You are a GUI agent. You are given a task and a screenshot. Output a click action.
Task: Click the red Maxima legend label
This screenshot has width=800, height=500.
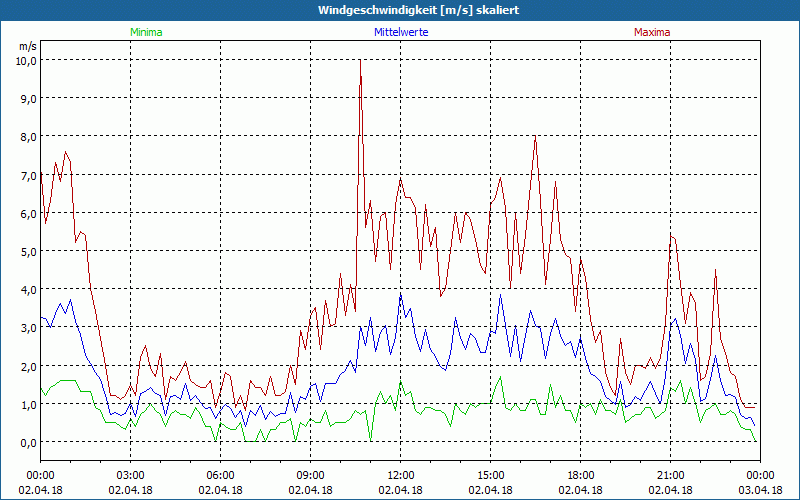652,32
